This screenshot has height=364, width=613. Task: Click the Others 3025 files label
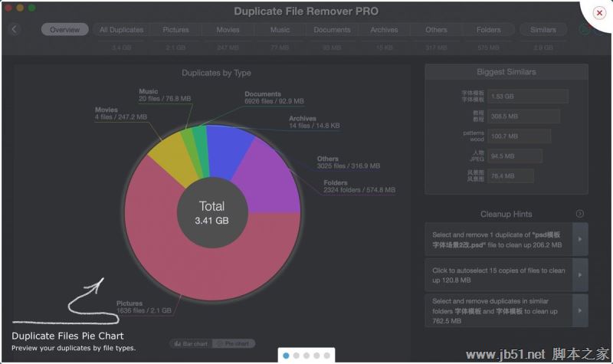click(349, 162)
